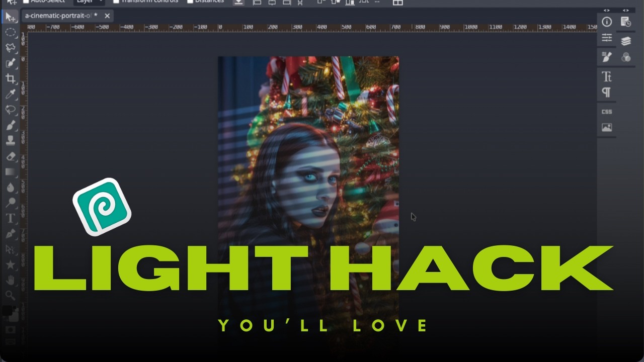Viewport: 644px width, 362px height.
Task: Select the Ellipse Select tool
Action: click(x=10, y=32)
